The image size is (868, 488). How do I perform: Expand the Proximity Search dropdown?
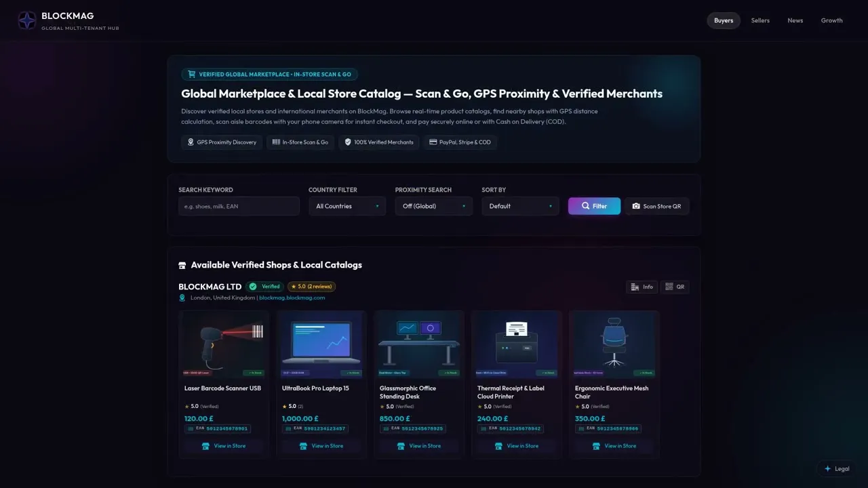(x=434, y=206)
